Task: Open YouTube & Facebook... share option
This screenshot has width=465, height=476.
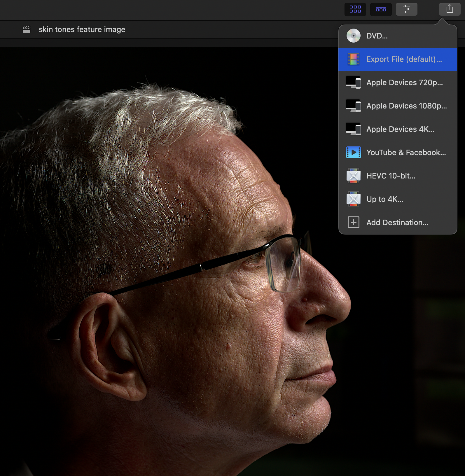Action: click(406, 153)
